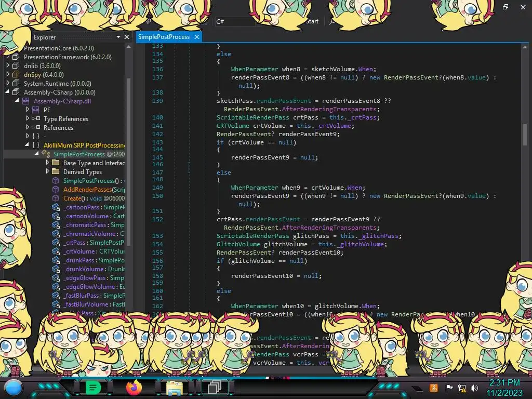Open the Action Center flag tray icon
Viewport: 532px width, 399px height.
click(x=449, y=388)
